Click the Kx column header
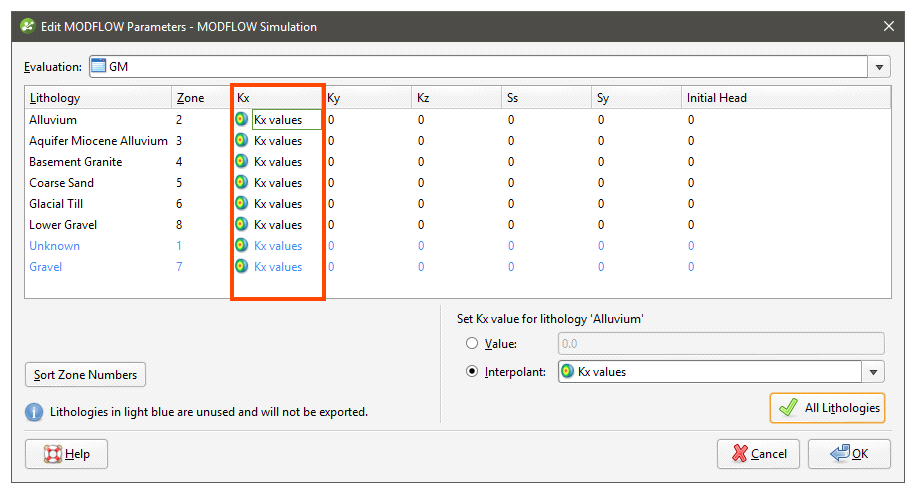Viewport: 905px width, 483px height. tap(277, 98)
